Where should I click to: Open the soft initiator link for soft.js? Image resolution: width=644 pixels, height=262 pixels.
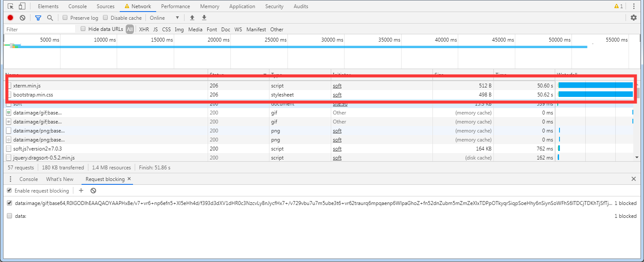(337, 149)
